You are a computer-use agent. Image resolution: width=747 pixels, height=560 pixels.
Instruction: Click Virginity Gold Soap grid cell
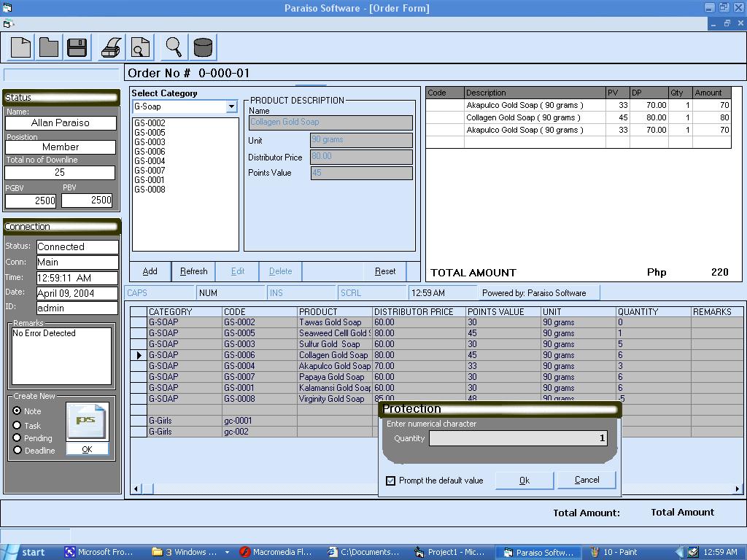(x=334, y=399)
